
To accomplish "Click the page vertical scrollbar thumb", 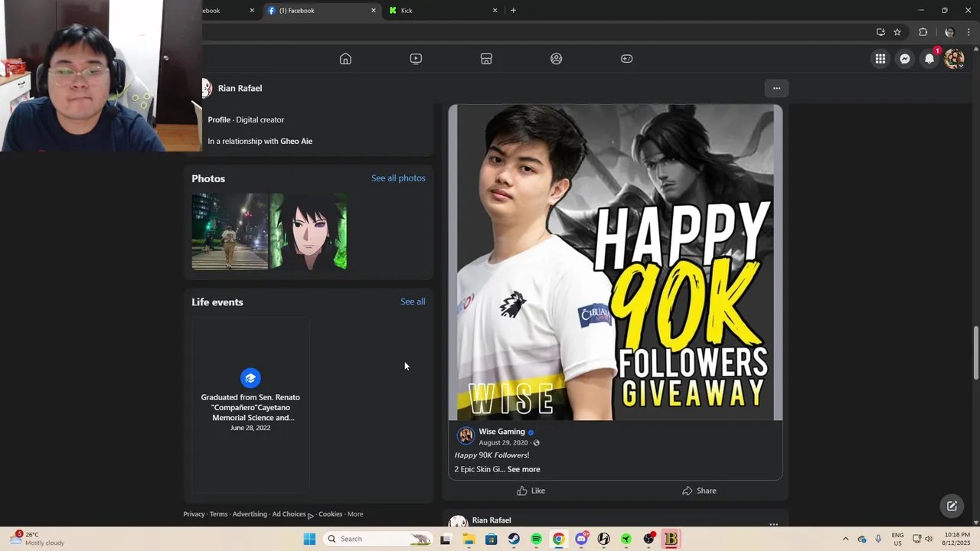I will pos(975,352).
